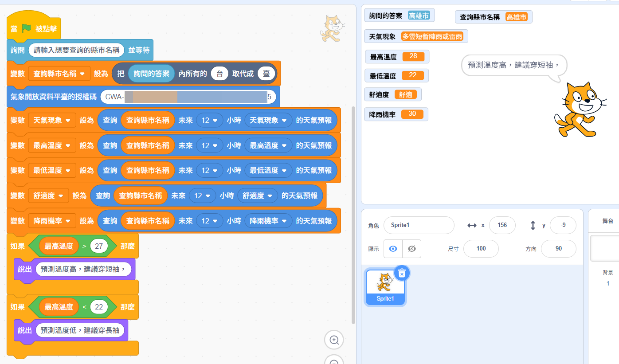
Task: Delete Sprite1 using the trash icon
Action: click(402, 274)
